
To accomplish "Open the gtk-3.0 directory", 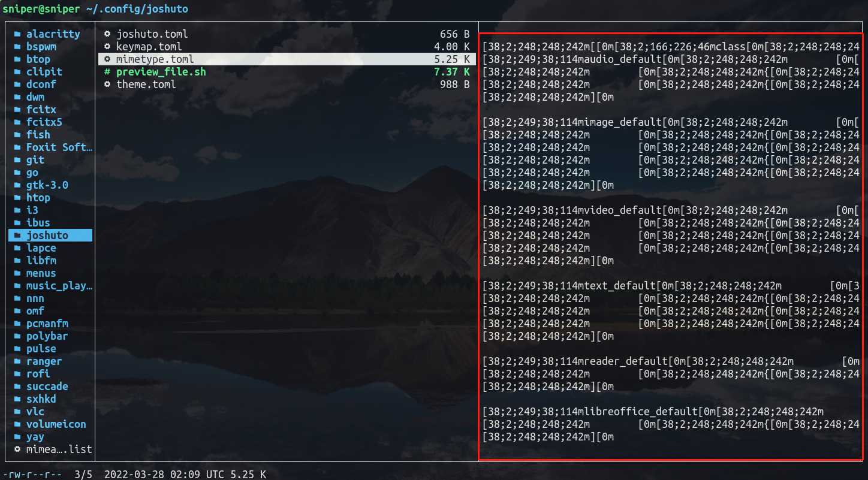I will tap(47, 185).
